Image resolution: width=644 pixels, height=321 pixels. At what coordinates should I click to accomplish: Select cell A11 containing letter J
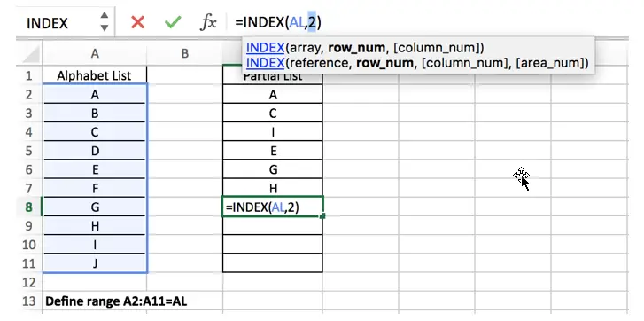tap(95, 263)
